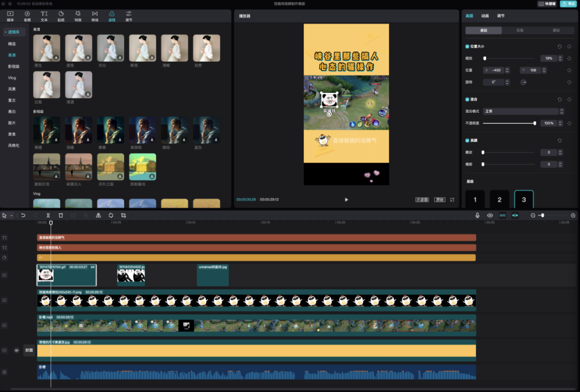Click the 原始 ratio button
This screenshot has width=580, height=392.
(x=440, y=200)
